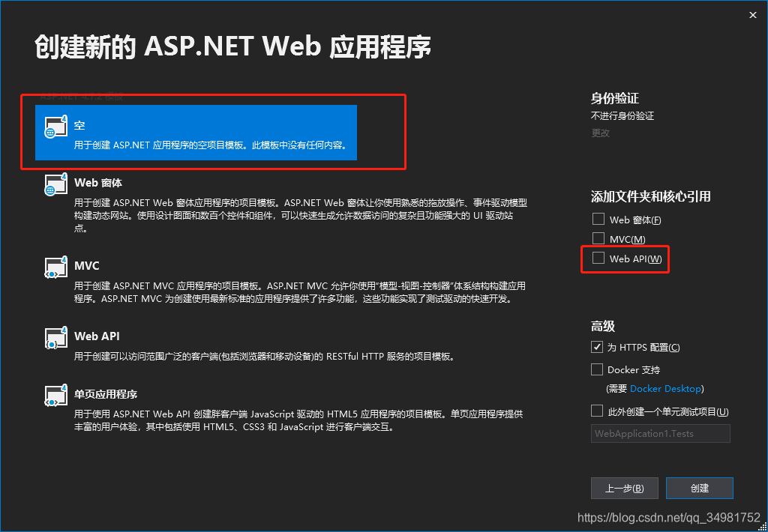Viewport: 768px width, 532px height.
Task: Check the Web 窗体(F) checkbox
Action: pyautogui.click(x=598, y=219)
